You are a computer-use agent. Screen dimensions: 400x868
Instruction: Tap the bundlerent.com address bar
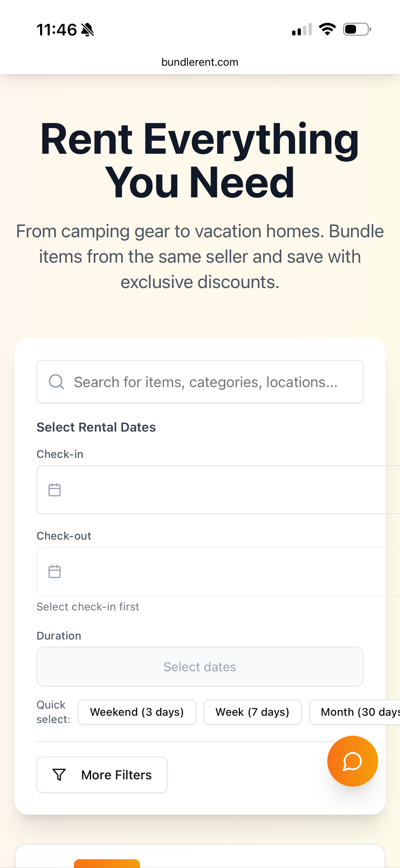pos(200,62)
